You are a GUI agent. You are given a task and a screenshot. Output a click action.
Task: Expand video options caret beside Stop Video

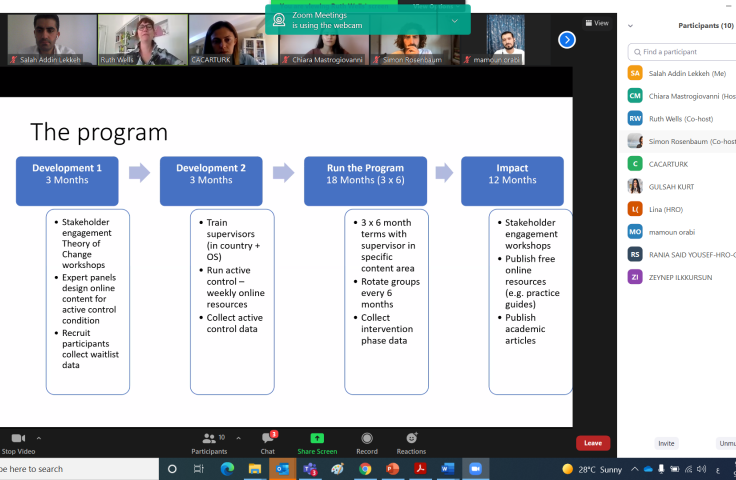click(39, 438)
